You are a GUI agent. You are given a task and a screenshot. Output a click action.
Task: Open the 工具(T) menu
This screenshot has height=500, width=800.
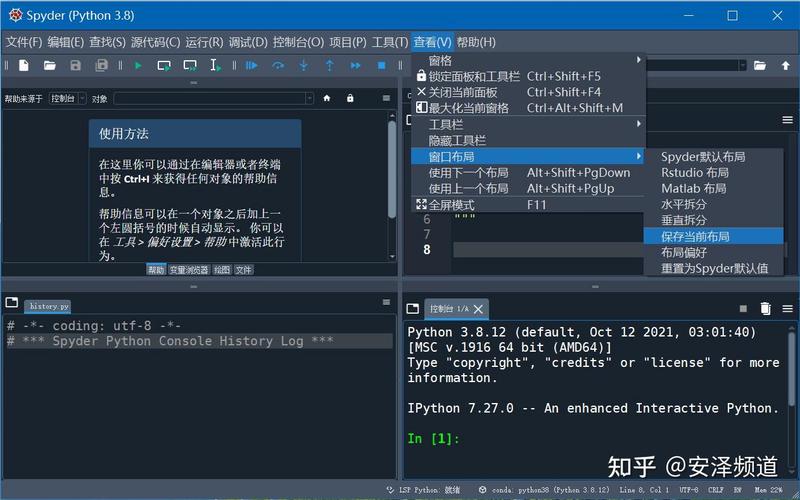click(390, 42)
